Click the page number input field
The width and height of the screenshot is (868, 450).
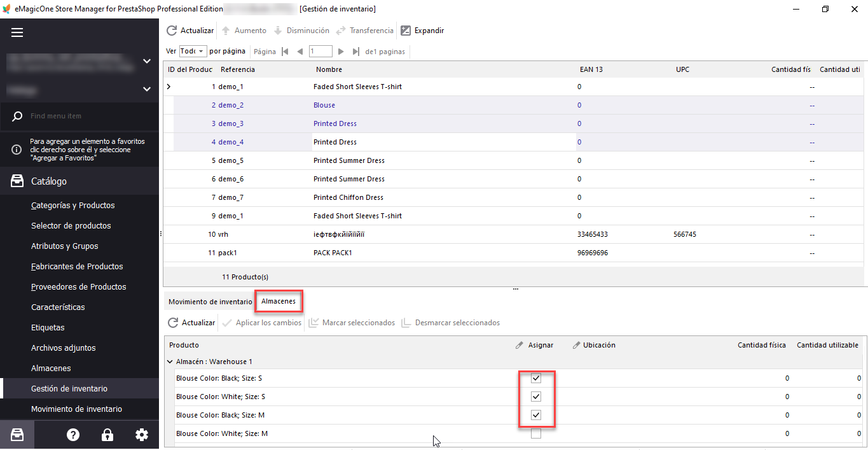[x=320, y=52]
